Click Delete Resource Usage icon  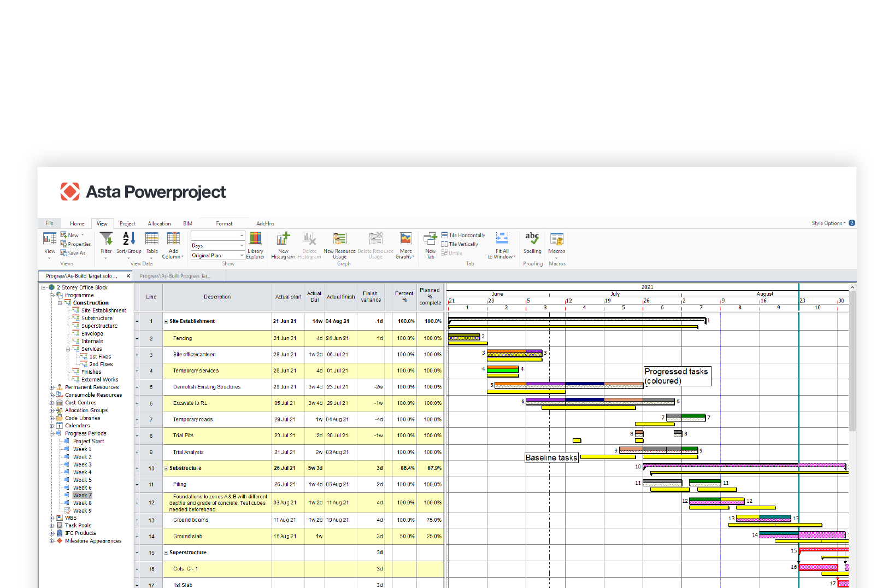(x=375, y=245)
